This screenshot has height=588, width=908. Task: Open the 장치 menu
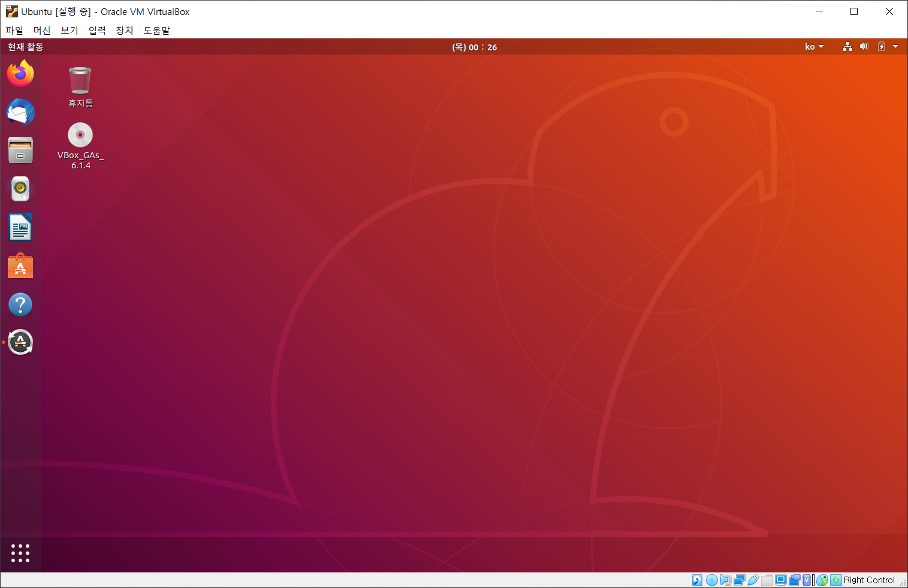[x=125, y=30]
